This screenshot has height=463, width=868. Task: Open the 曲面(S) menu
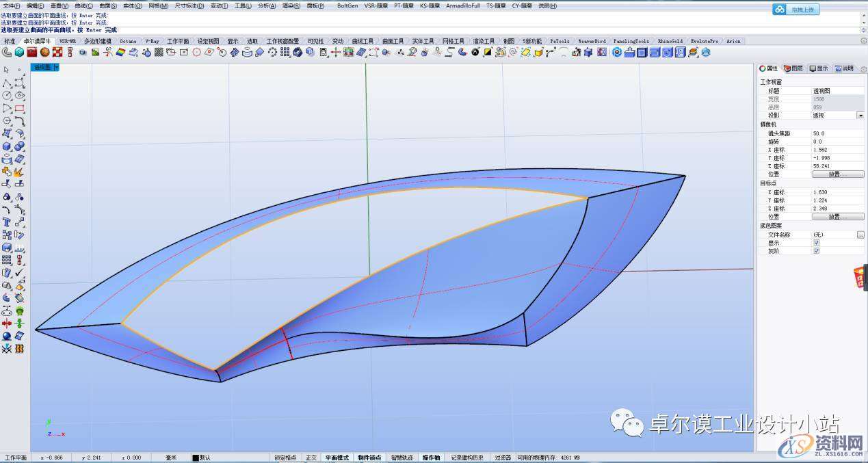coord(108,6)
